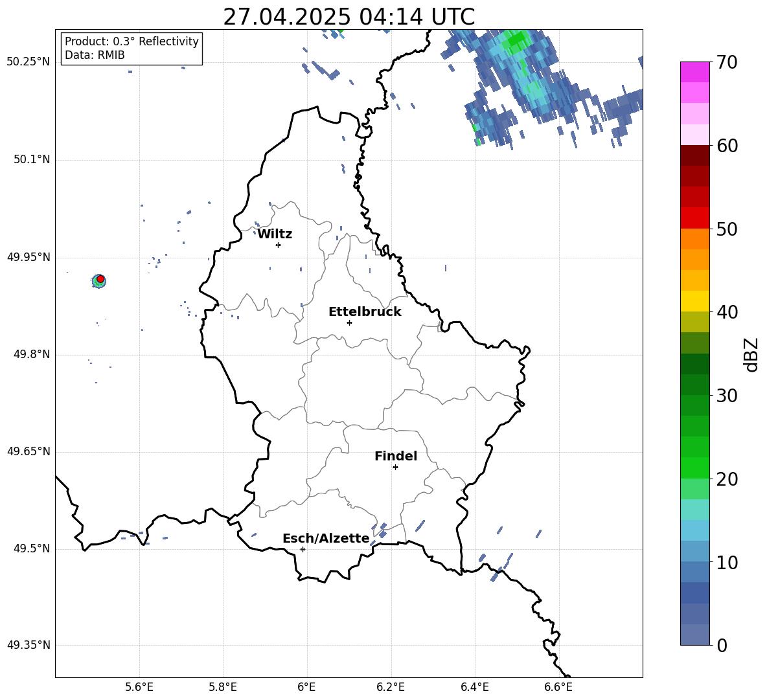767x700 pixels.
Task: Pick the orange swatch just below 50 dBZ
Action: tap(695, 239)
